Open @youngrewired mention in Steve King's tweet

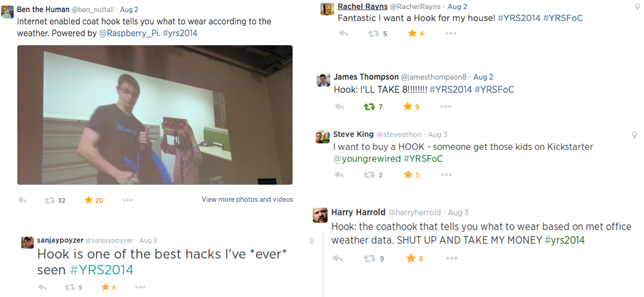(367, 159)
